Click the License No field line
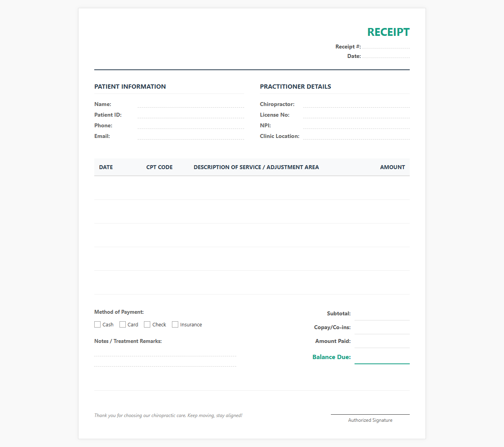 (357, 115)
